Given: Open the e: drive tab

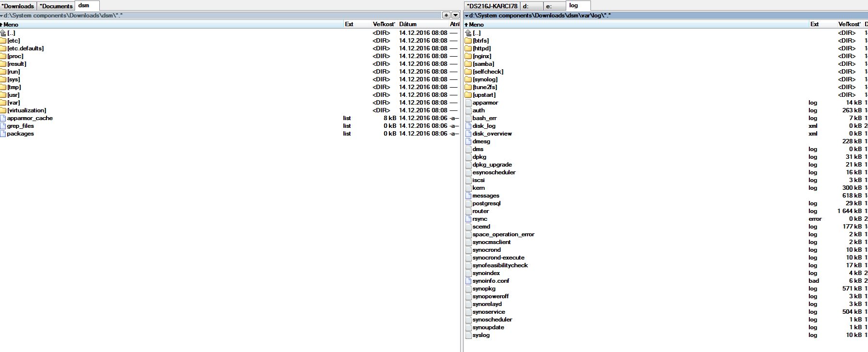Looking at the screenshot, I should [554, 6].
